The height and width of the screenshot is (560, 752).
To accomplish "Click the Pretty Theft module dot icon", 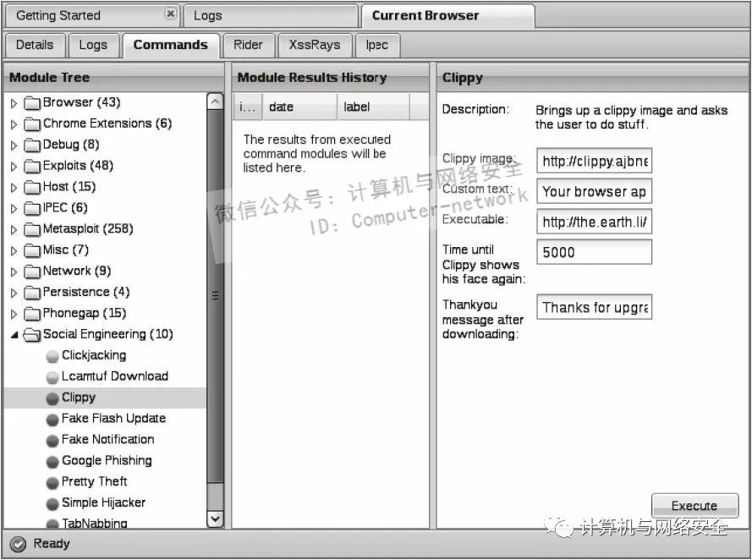I will [52, 482].
